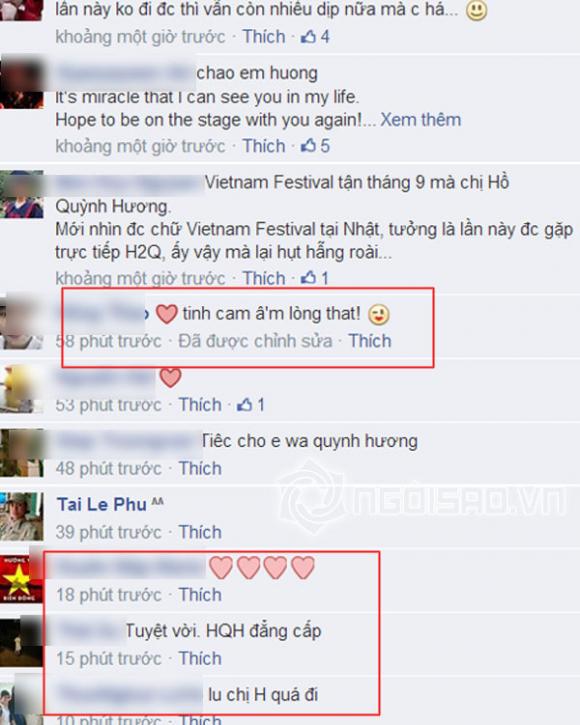
Task: Open Tai Le Phu's avatar thumbnail
Action: 21,516
